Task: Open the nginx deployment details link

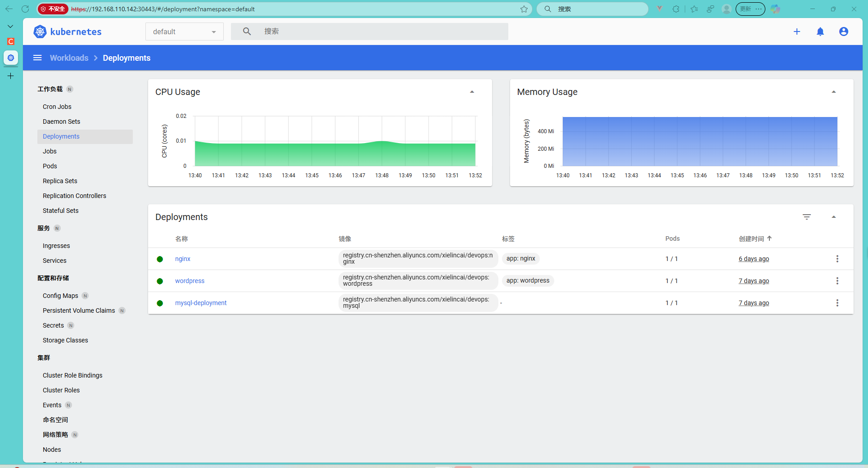Action: [182, 259]
